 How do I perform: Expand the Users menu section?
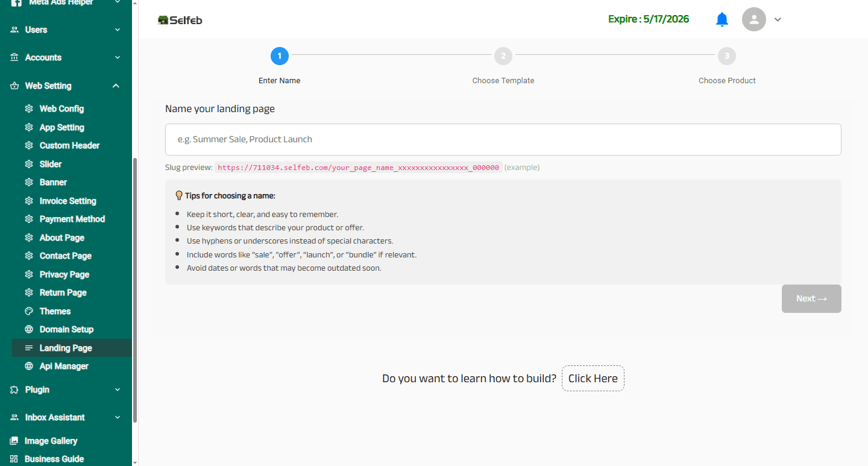click(x=118, y=30)
